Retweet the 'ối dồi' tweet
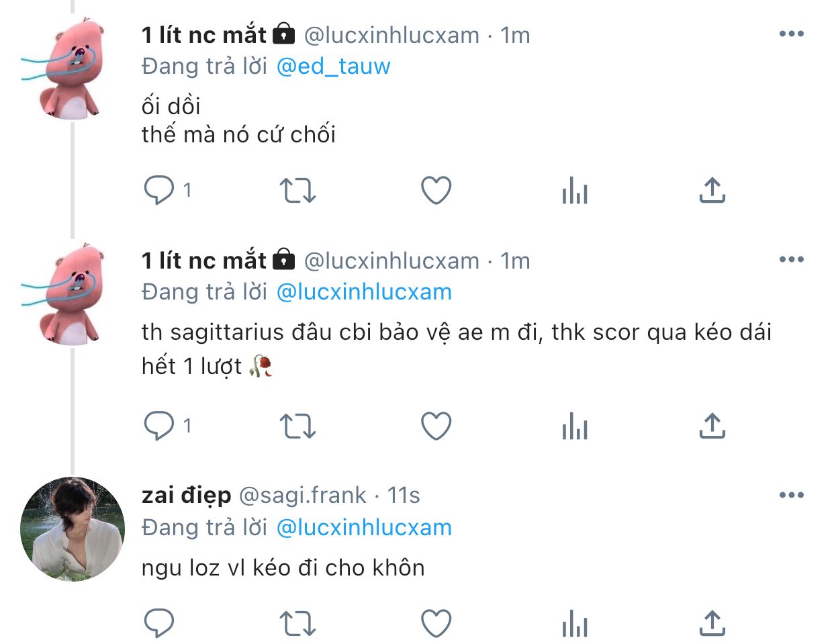This screenshot has width=834, height=644. pos(297,191)
